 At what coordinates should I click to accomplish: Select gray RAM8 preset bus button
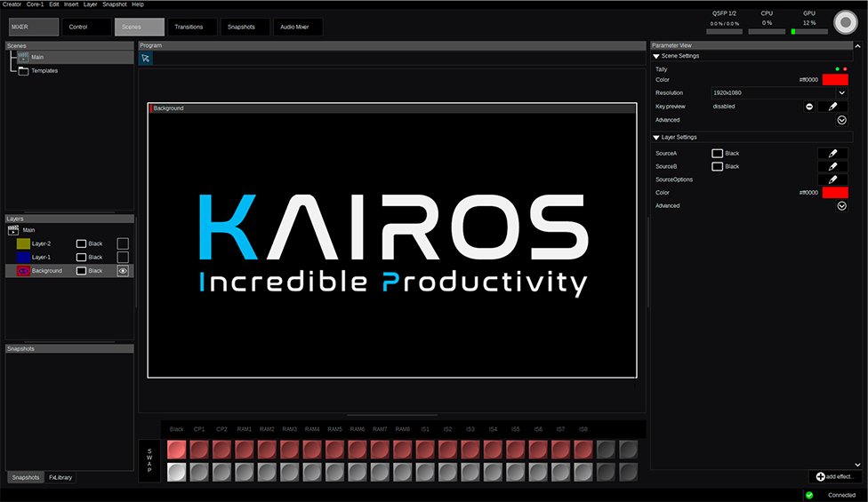(403, 472)
